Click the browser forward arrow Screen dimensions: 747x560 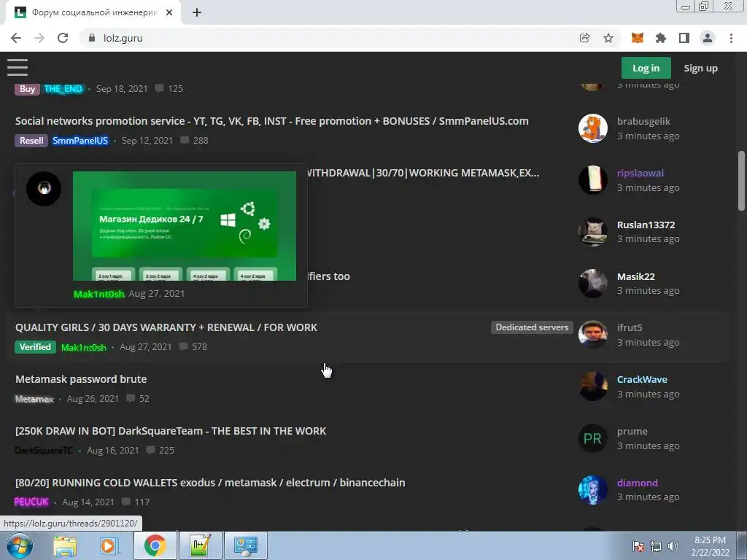(39, 38)
